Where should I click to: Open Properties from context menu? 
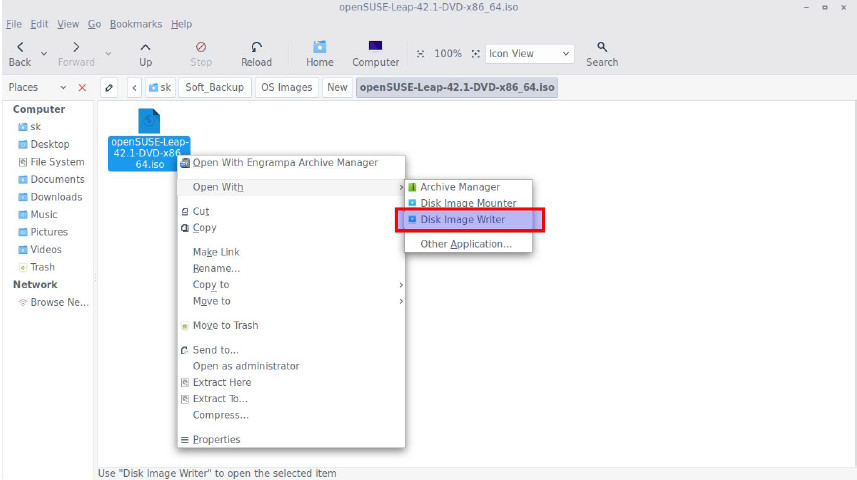click(x=291, y=440)
